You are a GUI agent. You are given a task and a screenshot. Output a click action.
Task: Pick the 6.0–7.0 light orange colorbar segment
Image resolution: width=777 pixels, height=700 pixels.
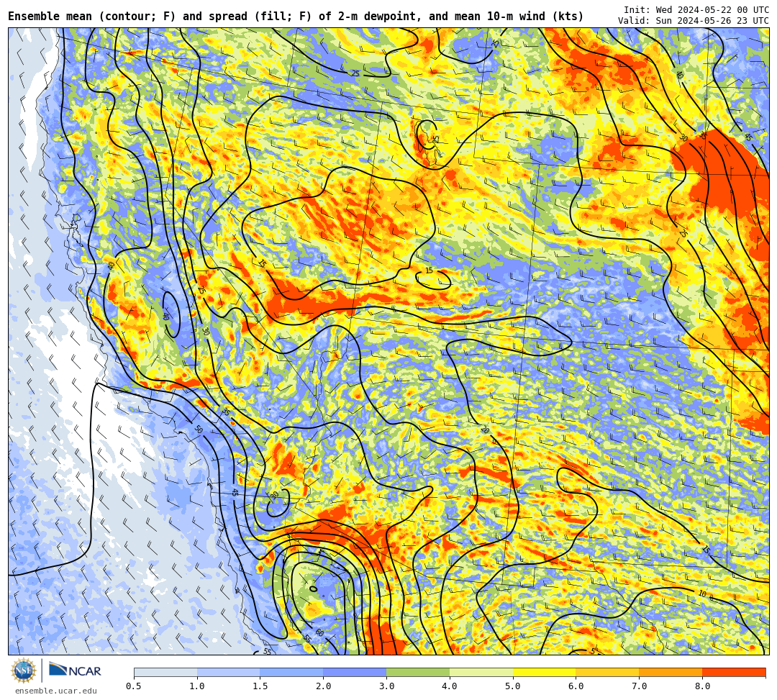(x=607, y=672)
